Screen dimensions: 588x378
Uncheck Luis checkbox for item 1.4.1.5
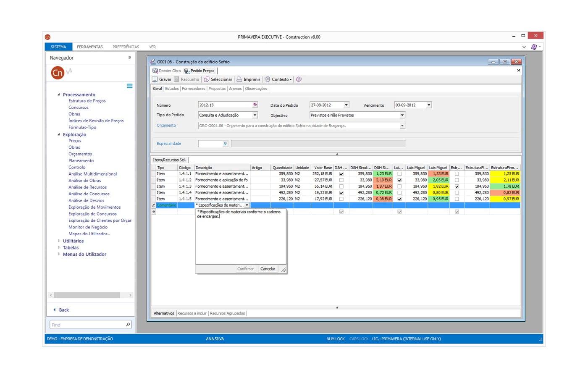pos(399,199)
